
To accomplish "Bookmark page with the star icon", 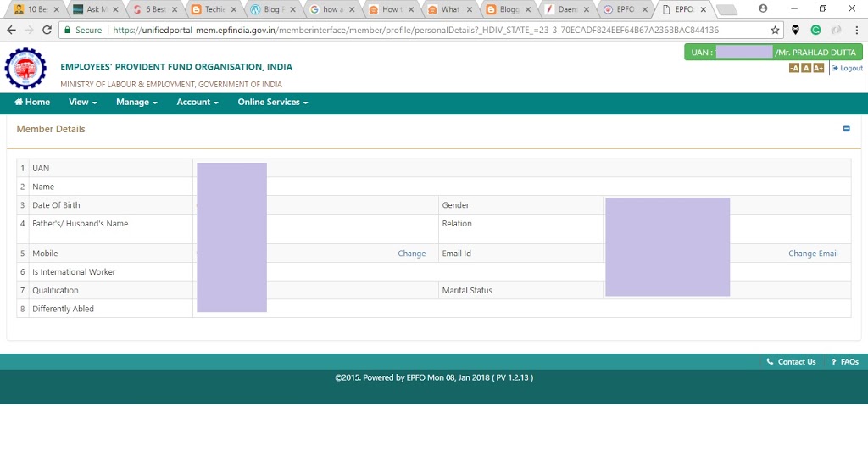I will click(x=775, y=30).
